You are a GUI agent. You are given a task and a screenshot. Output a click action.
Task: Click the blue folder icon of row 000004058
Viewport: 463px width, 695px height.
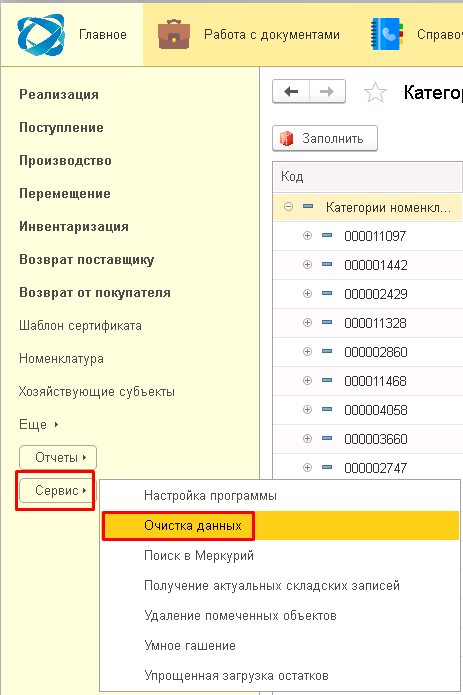tap(327, 410)
